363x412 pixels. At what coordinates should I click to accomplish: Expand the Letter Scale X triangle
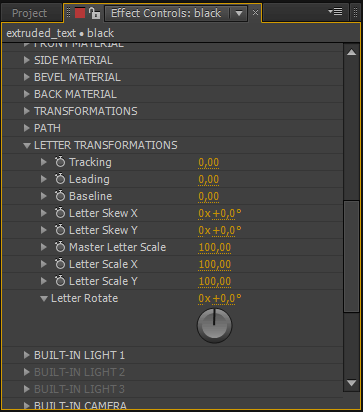pos(43,264)
